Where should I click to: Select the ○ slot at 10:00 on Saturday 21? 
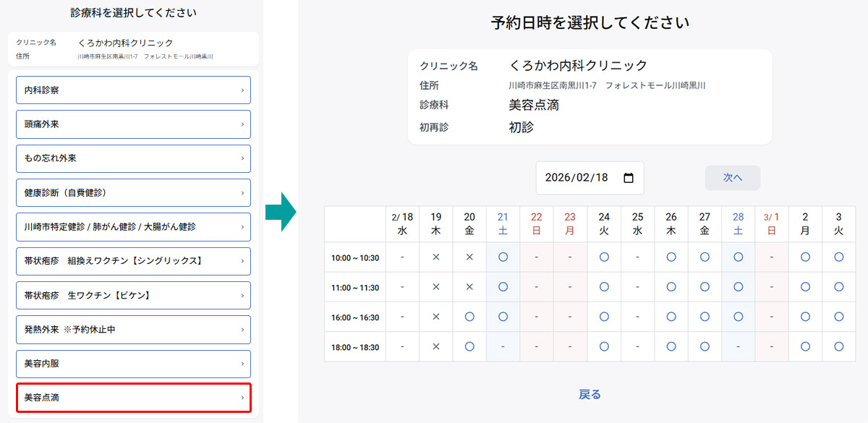coord(503,257)
